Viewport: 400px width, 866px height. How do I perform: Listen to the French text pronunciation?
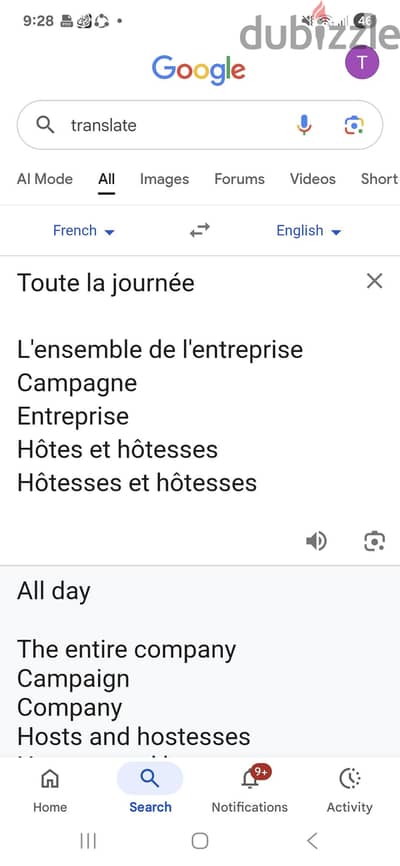[x=317, y=541]
